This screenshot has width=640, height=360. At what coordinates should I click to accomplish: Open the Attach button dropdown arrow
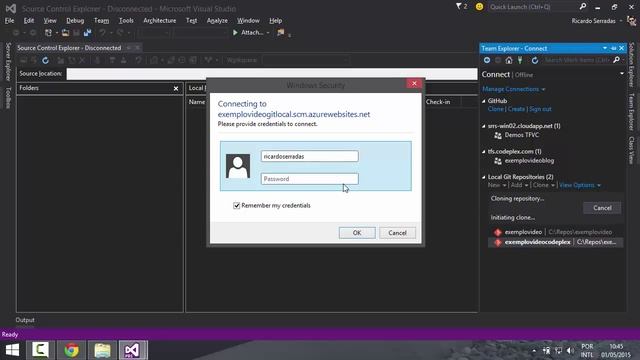[268, 33]
